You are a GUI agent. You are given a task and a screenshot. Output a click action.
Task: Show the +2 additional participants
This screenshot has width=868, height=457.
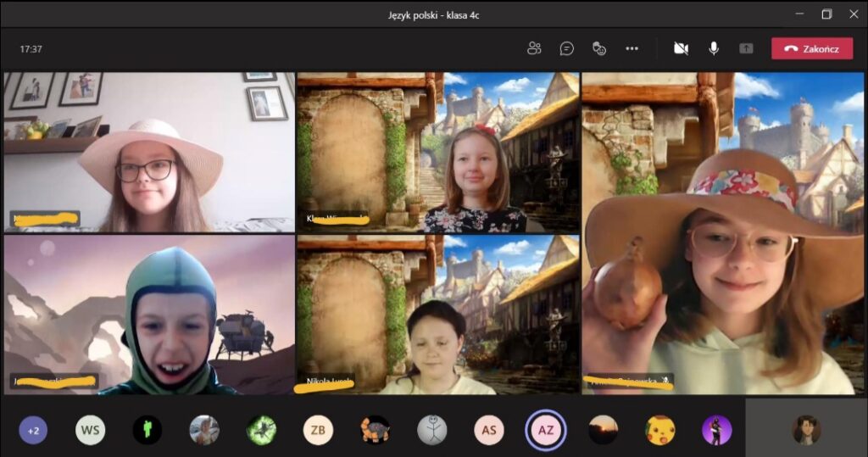[x=33, y=431]
